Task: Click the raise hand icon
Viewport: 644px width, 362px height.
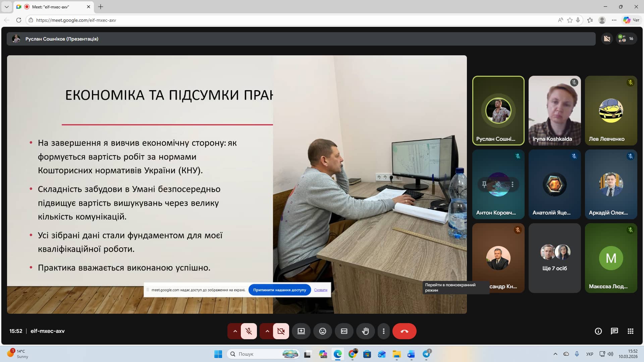Action: click(x=365, y=331)
